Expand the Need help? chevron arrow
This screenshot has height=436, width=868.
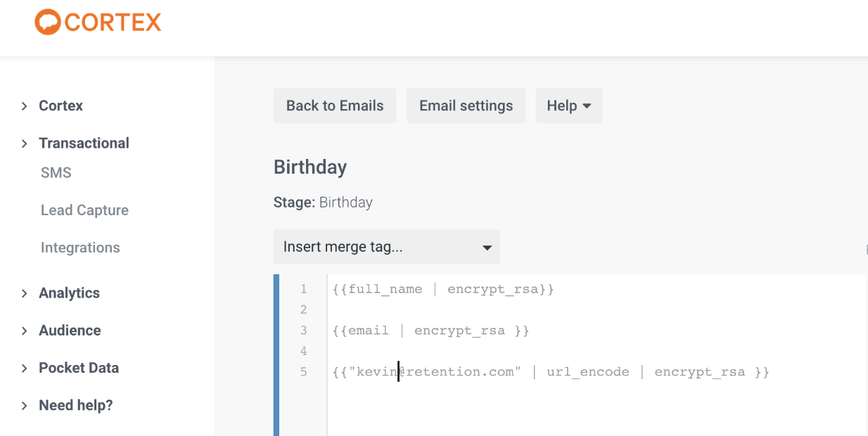click(24, 406)
